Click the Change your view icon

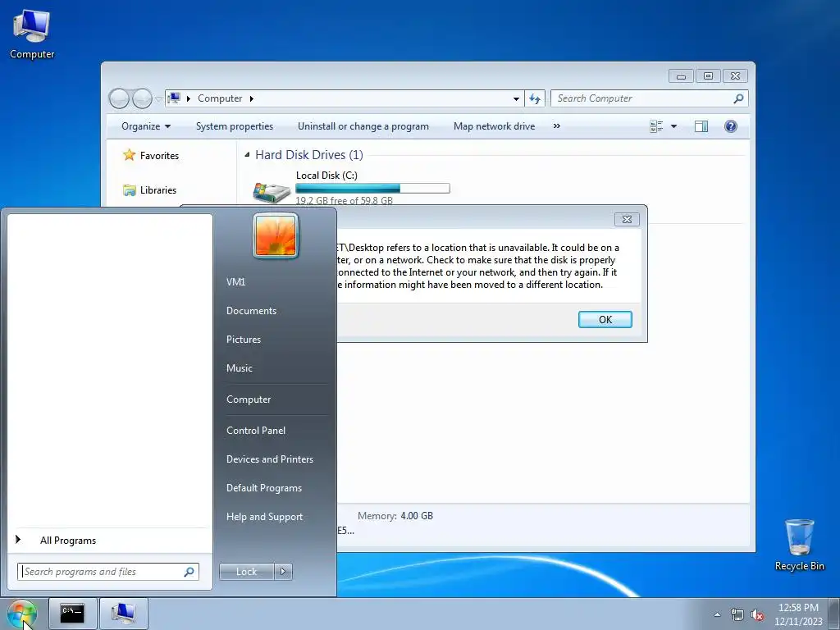tap(656, 126)
